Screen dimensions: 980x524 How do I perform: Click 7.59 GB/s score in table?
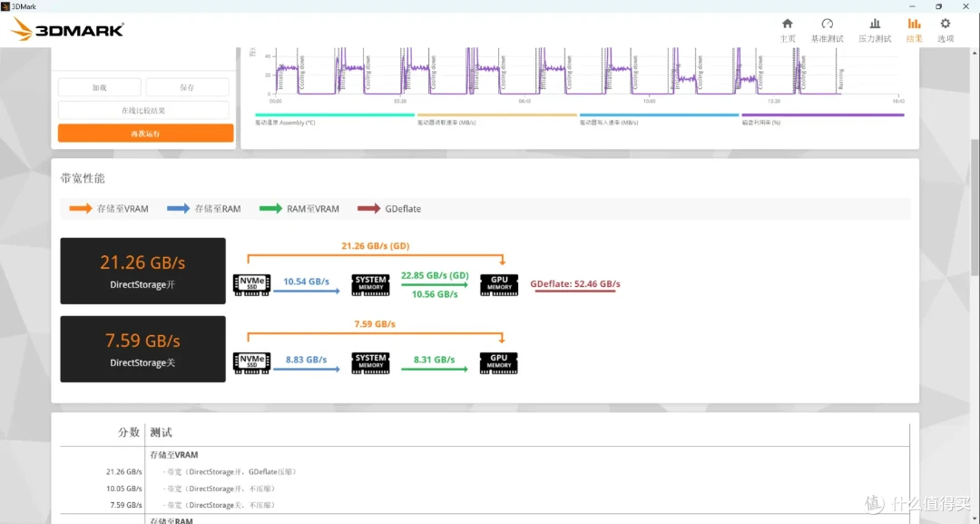[126, 505]
